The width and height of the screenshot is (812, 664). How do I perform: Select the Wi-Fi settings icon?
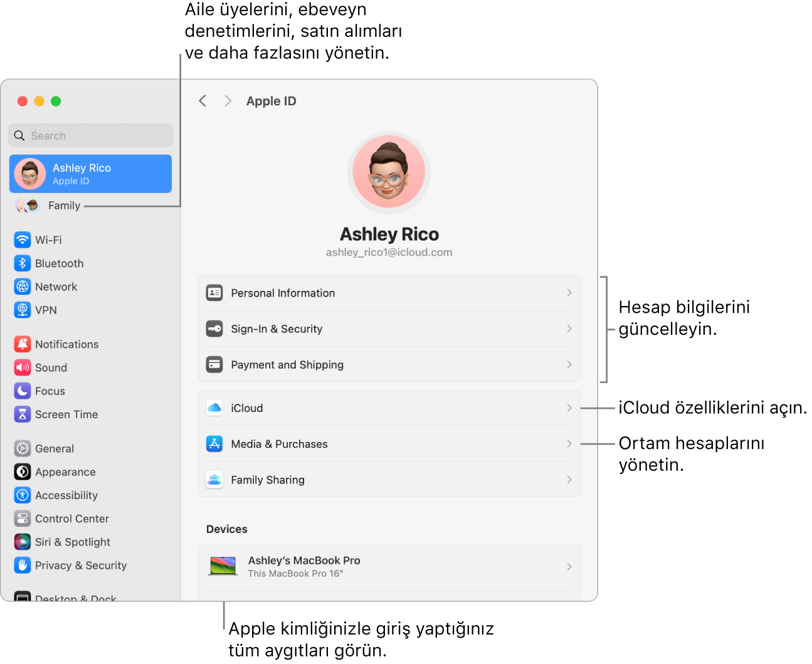click(x=23, y=240)
